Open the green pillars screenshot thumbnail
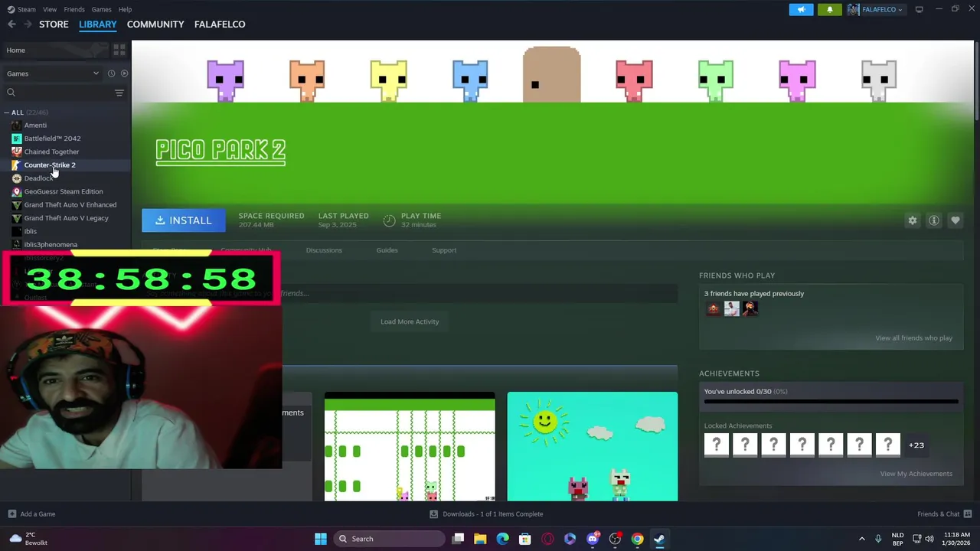Screen dimensions: 980x551 410,446
